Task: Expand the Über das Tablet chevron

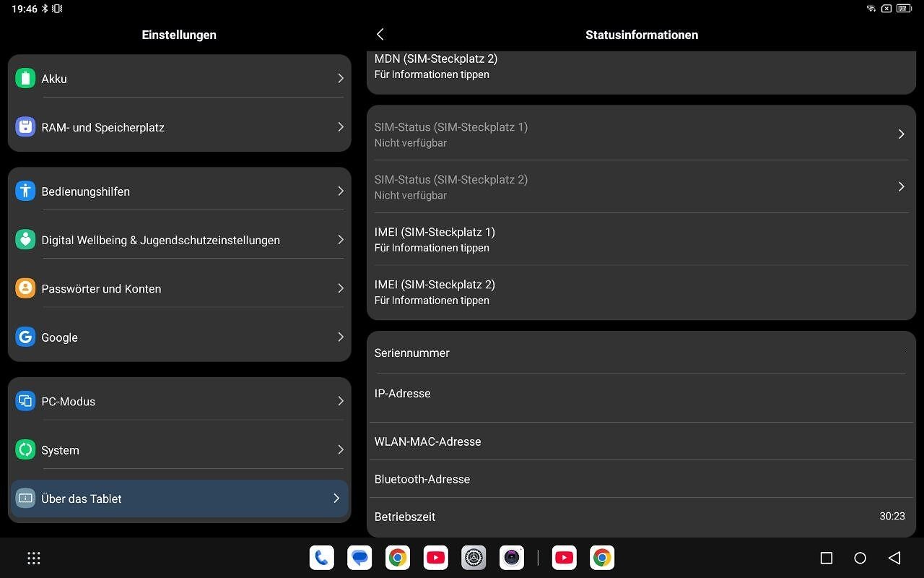Action: coord(336,498)
